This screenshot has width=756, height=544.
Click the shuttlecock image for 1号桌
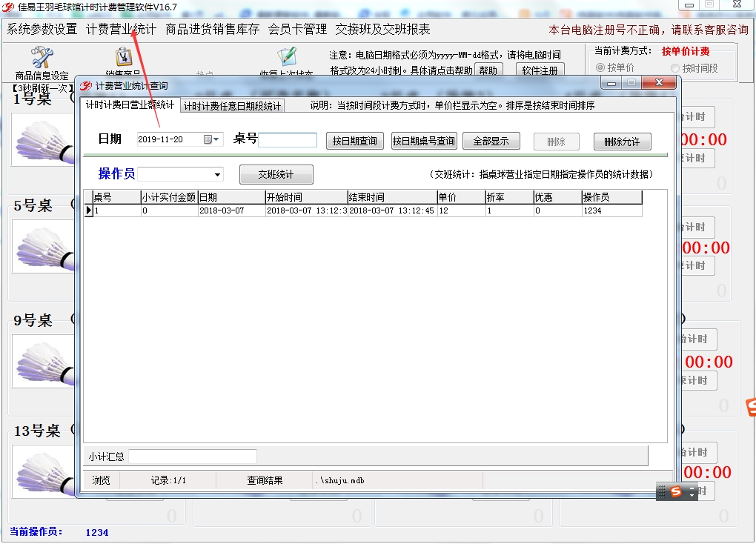[x=44, y=140]
